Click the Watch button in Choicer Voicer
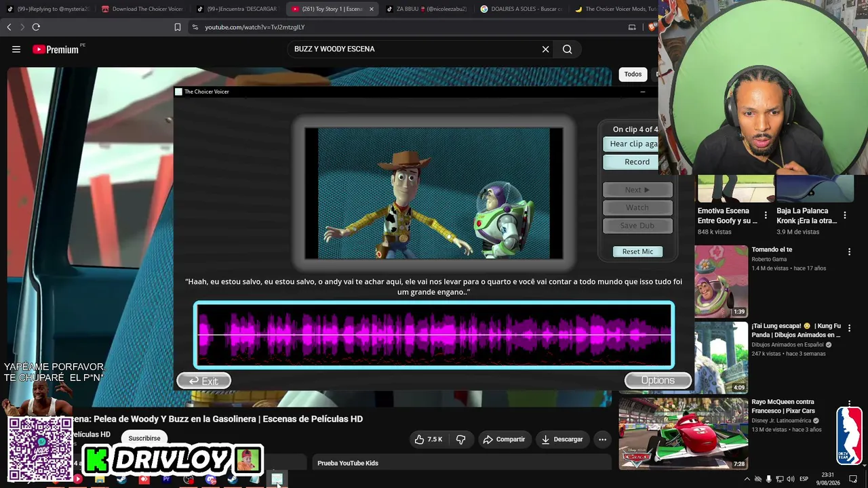The image size is (868, 488). 637,207
